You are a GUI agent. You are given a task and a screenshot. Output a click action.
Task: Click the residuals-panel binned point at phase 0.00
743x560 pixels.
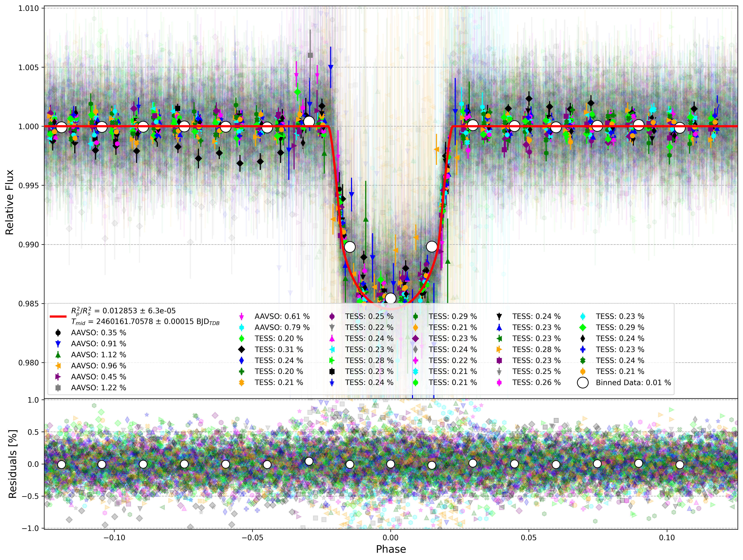391,464
